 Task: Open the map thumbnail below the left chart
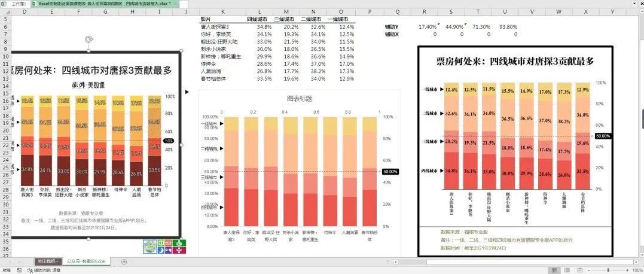[x=150, y=246]
